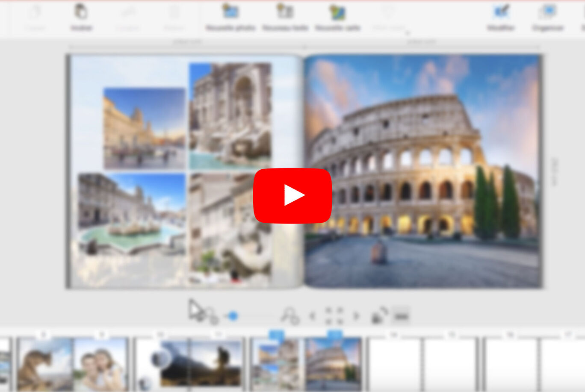Open the Insérer menu

[x=82, y=17]
